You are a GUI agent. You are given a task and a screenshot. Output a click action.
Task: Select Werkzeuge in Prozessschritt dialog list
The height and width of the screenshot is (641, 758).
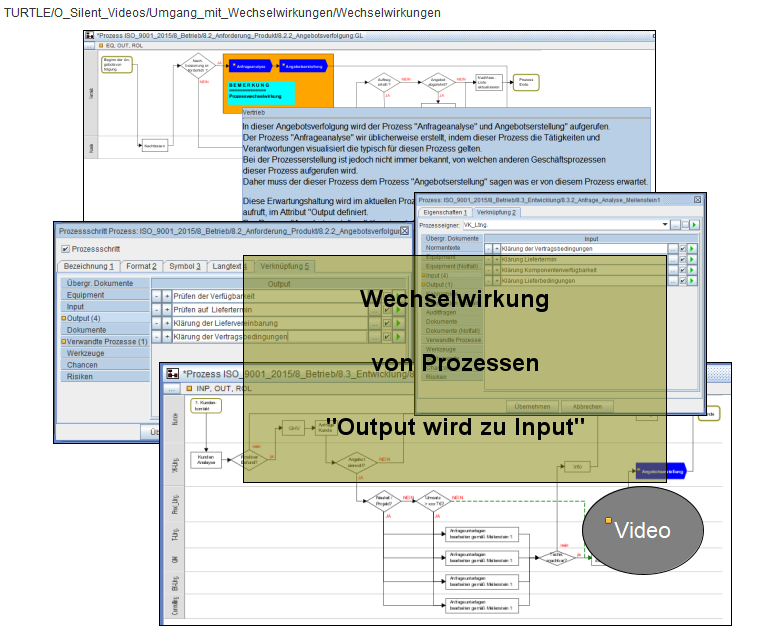click(105, 353)
